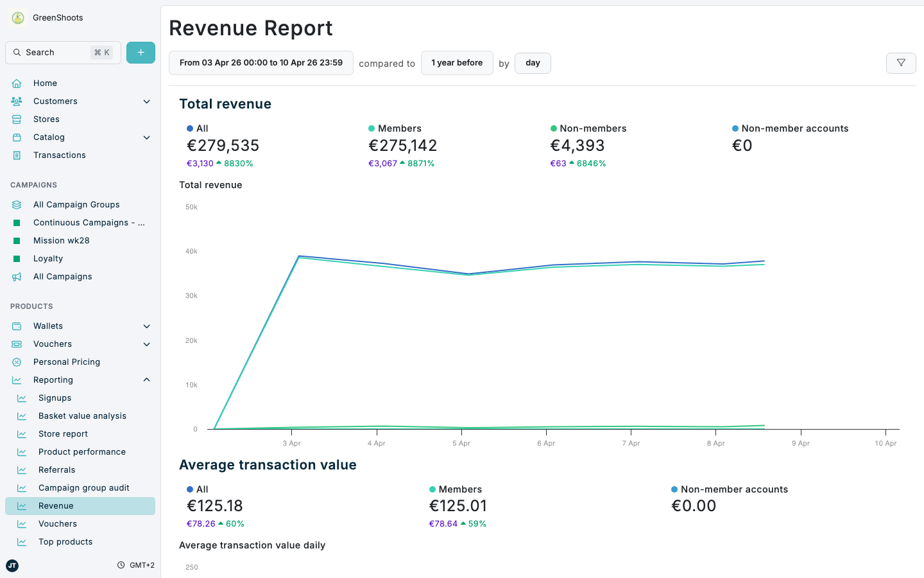
Task: Change comparison to 1 year before
Action: (x=457, y=62)
